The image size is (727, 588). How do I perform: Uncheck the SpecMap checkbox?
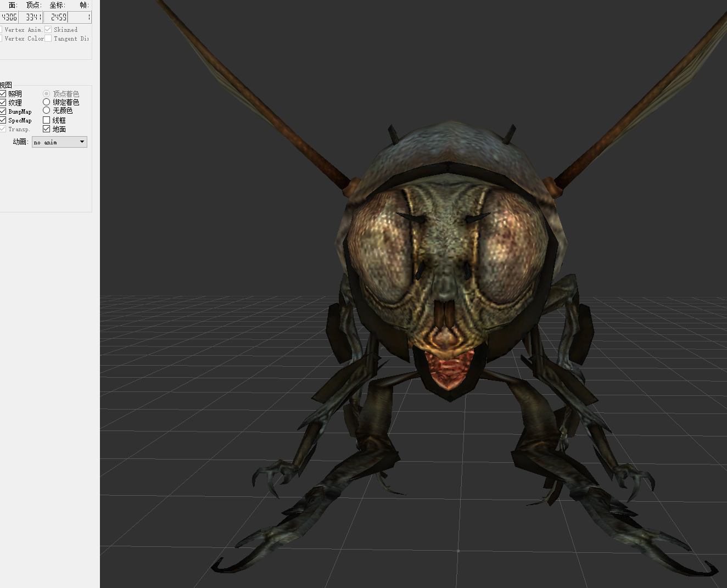click(x=3, y=120)
